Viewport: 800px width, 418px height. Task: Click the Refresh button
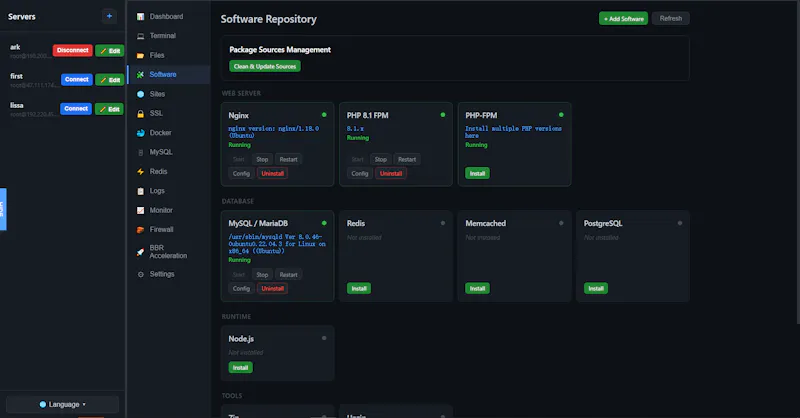(670, 18)
